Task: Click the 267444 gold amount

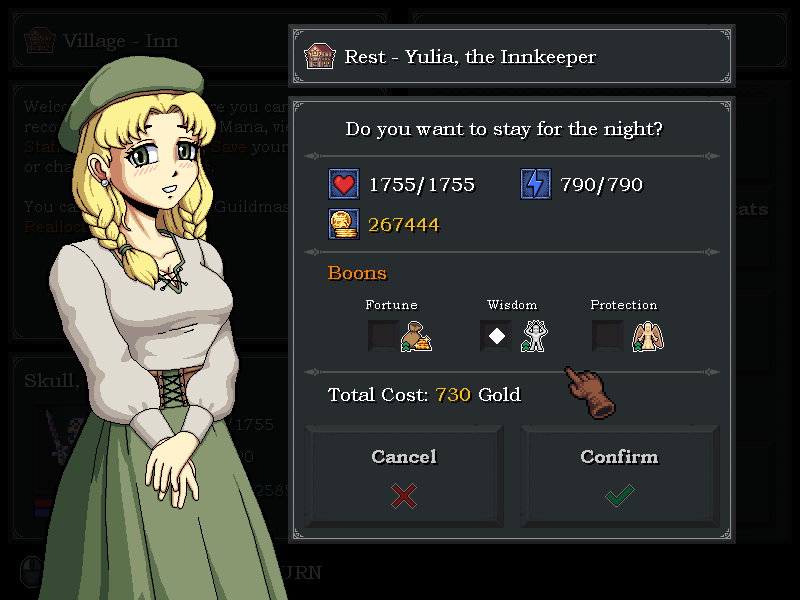Action: (x=404, y=224)
